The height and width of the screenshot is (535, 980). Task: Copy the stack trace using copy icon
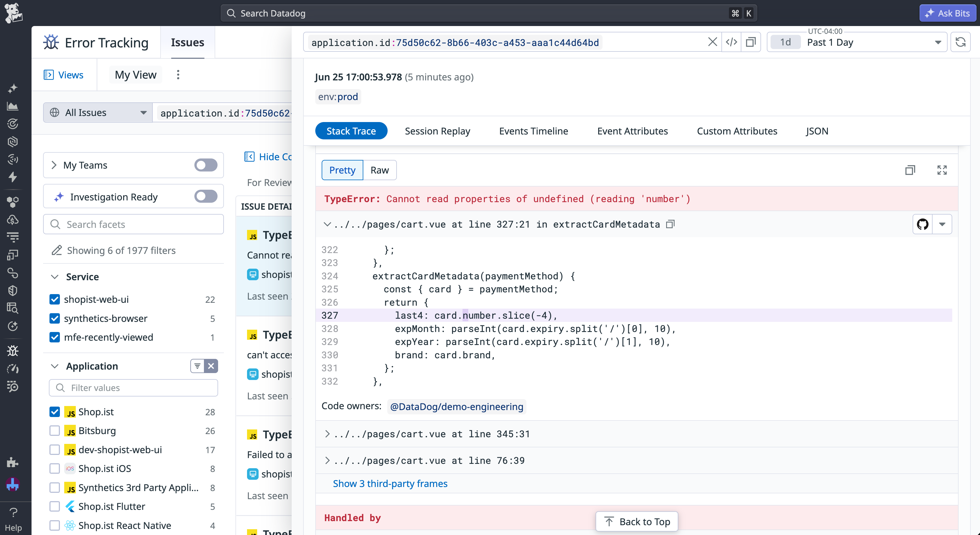(x=910, y=170)
